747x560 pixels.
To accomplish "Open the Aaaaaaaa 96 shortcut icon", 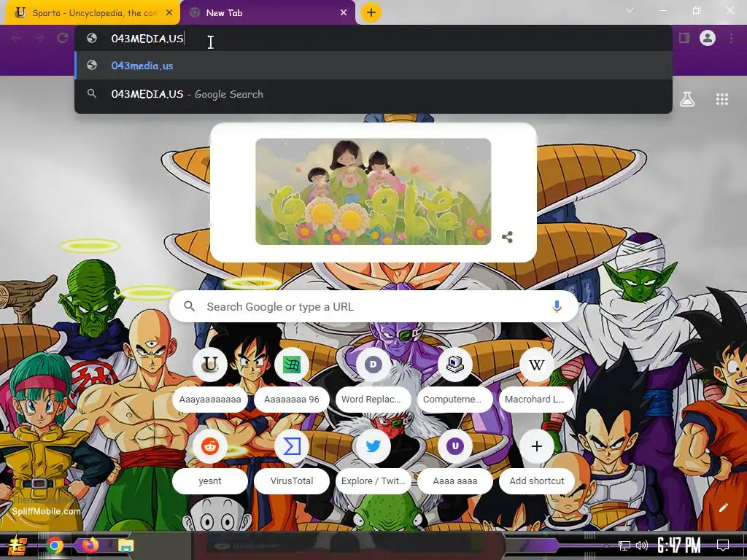I will point(292,365).
